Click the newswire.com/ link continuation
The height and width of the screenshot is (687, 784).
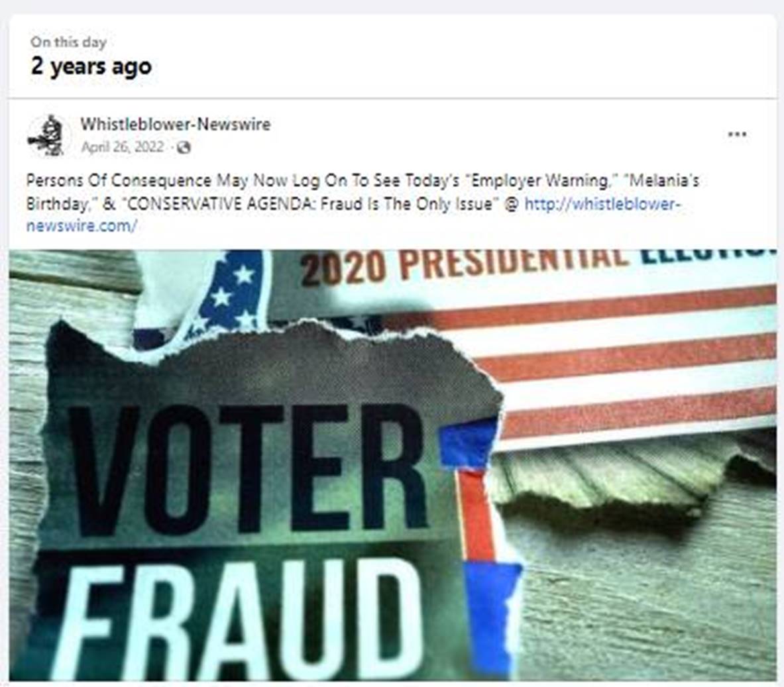(82, 226)
